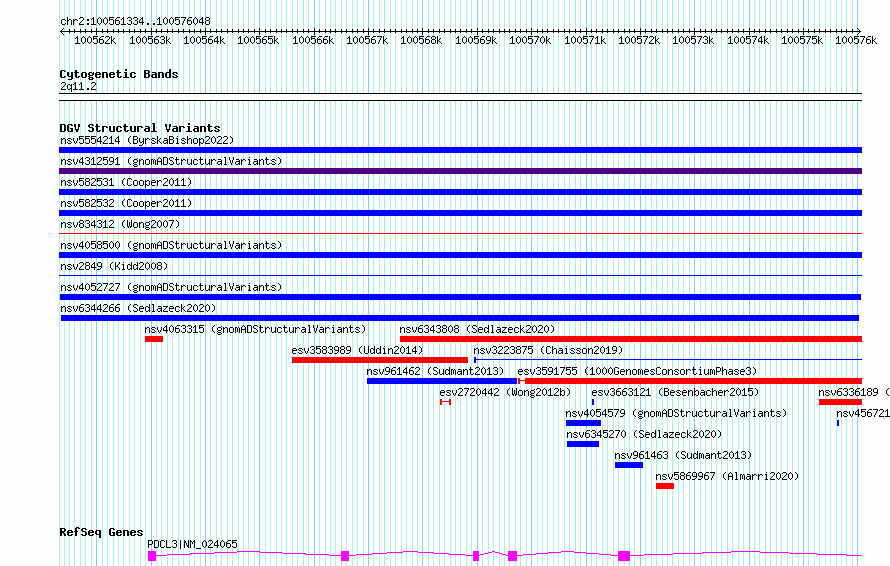
Task: Click the nsv5554214 (ByrskaBishop2022) variant label
Action: (x=147, y=140)
